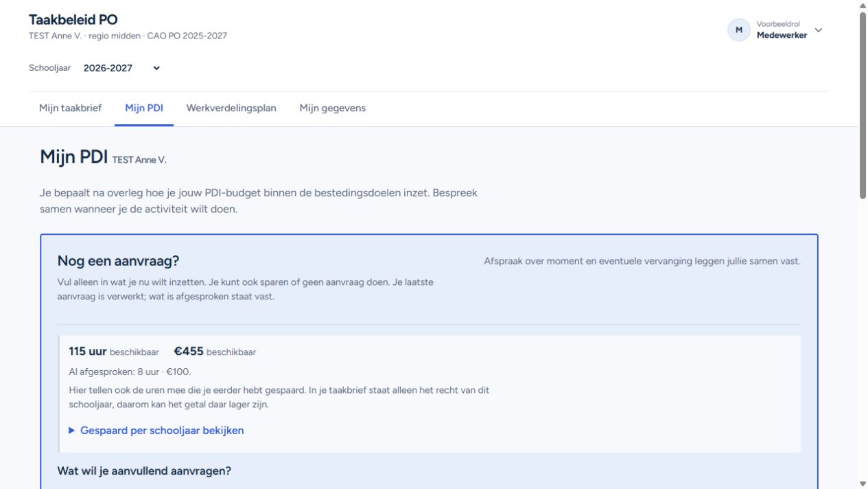Select the Mijn PDI tab
The width and height of the screenshot is (868, 489).
(x=144, y=108)
